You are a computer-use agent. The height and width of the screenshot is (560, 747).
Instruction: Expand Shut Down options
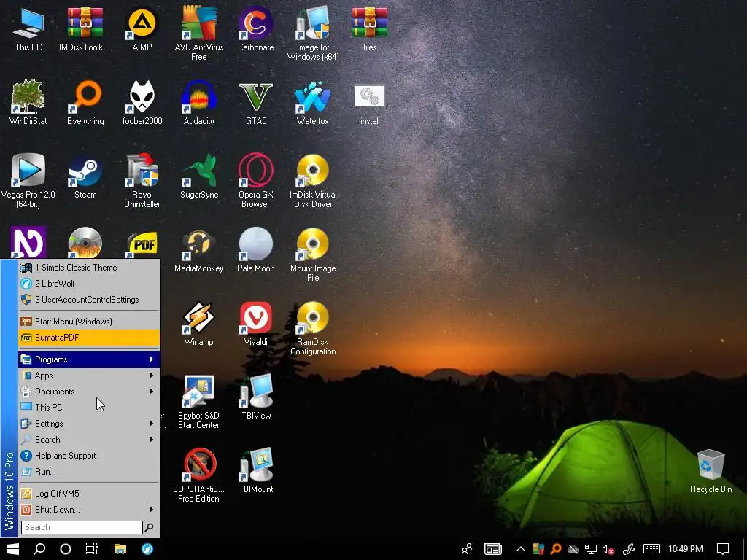click(x=89, y=510)
